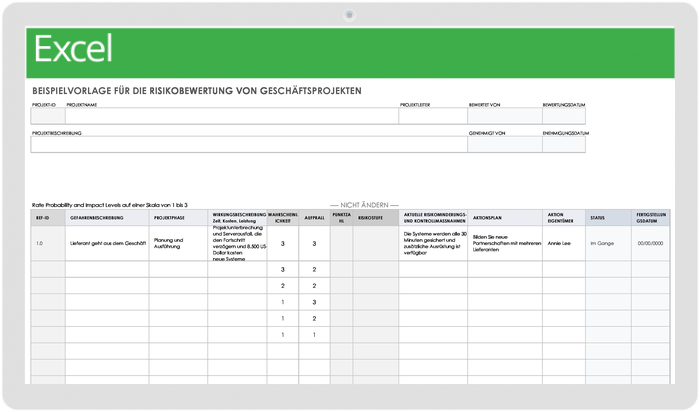Click the Bewertungsdatum field

pyautogui.click(x=564, y=116)
